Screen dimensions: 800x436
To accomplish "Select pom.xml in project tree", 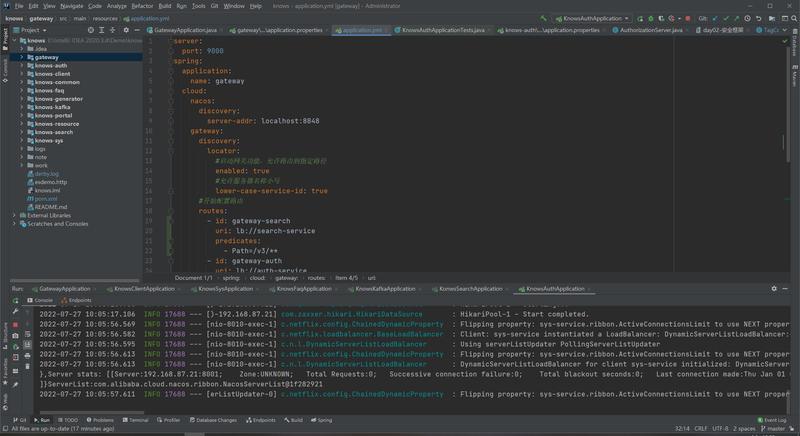I will pos(46,199).
